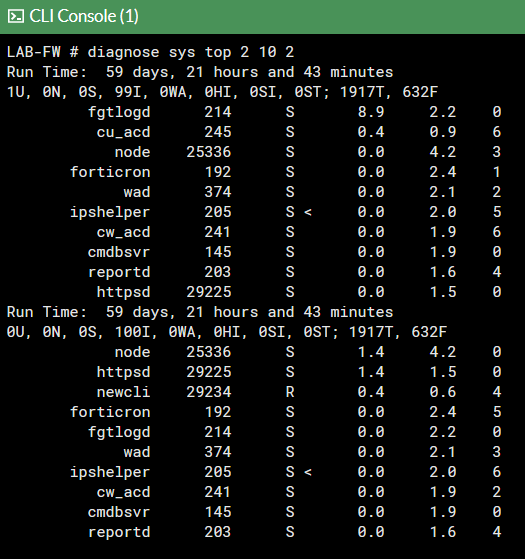525x559 pixels.
Task: Click the cw_acd row ending in 6
Action: pyautogui.click(x=299, y=232)
